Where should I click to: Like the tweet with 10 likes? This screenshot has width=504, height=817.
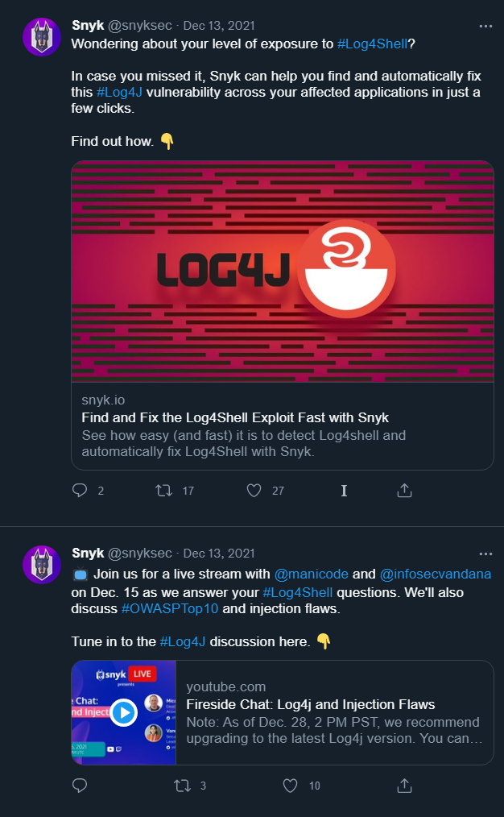click(290, 786)
